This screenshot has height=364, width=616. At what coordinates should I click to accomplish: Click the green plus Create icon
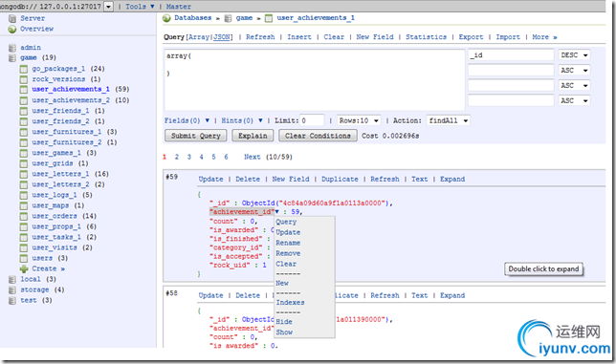24,269
